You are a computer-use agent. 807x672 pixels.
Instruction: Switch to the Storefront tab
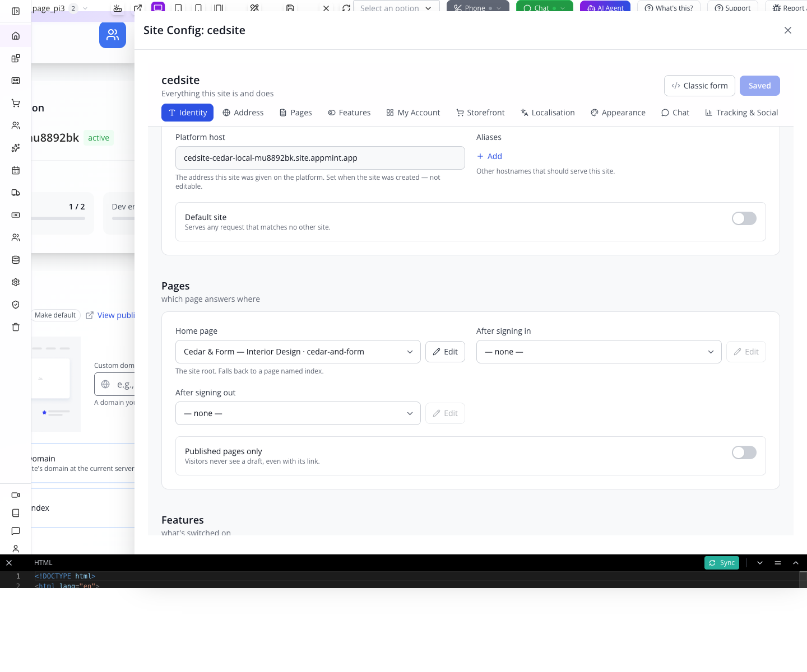pos(480,113)
